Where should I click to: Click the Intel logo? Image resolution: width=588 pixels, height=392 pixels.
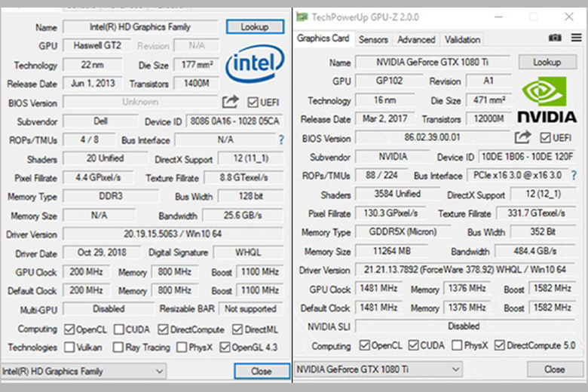click(255, 63)
